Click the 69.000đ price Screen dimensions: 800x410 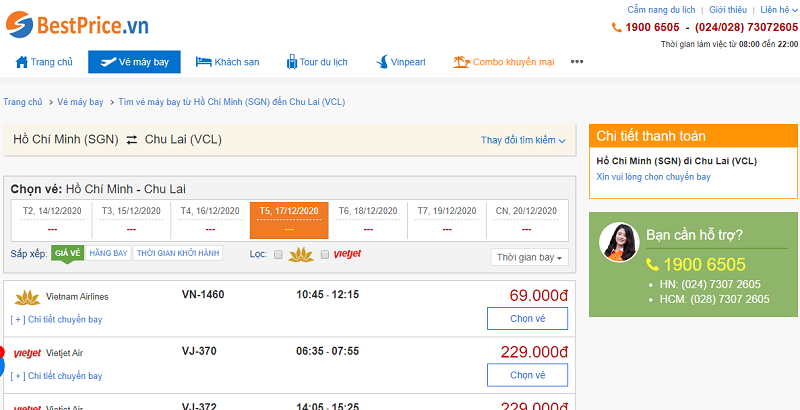pyautogui.click(x=538, y=296)
